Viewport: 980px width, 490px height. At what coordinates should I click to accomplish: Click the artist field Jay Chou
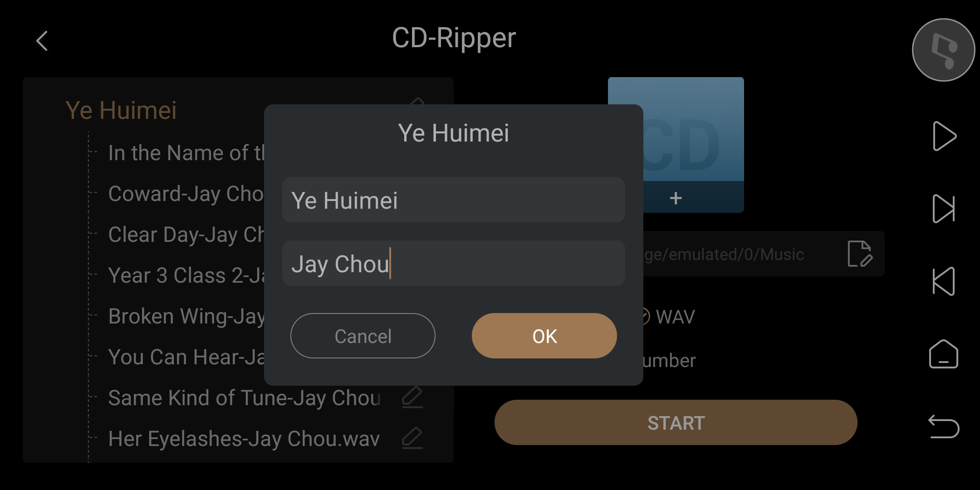tap(454, 263)
